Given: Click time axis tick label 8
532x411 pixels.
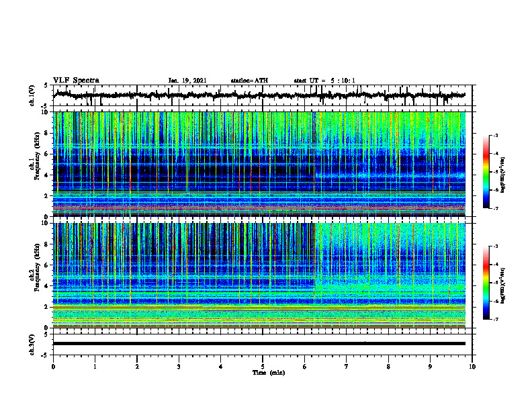Looking at the screenshot, I should [x=388, y=367].
